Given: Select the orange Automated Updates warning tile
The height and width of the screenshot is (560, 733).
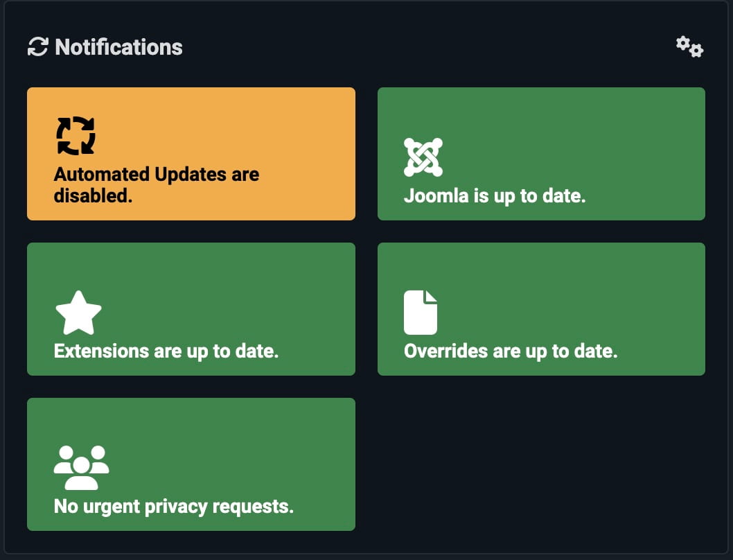Looking at the screenshot, I should click(191, 154).
